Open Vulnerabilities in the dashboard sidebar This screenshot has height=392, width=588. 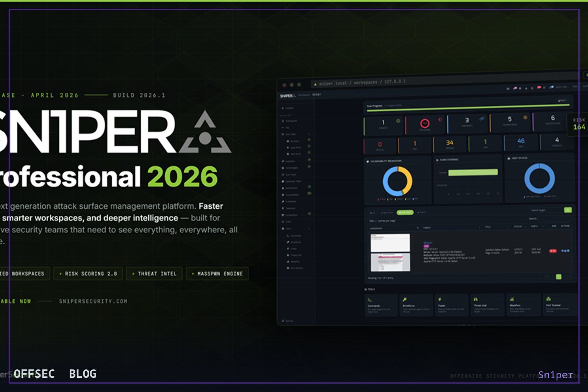(291, 194)
